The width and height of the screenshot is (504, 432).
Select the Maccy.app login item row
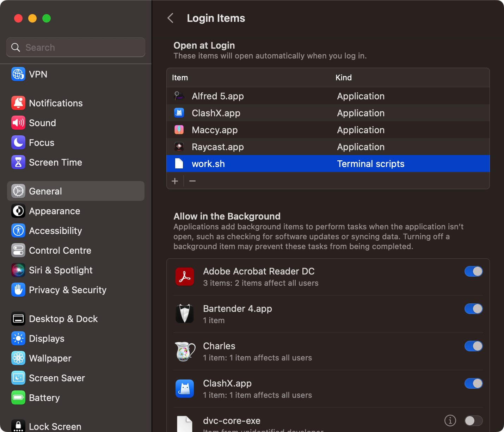tap(328, 130)
